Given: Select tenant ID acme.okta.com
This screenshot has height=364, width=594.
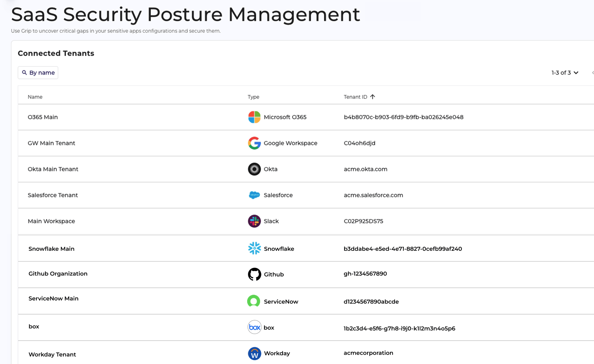Looking at the screenshot, I should pyautogui.click(x=365, y=169).
